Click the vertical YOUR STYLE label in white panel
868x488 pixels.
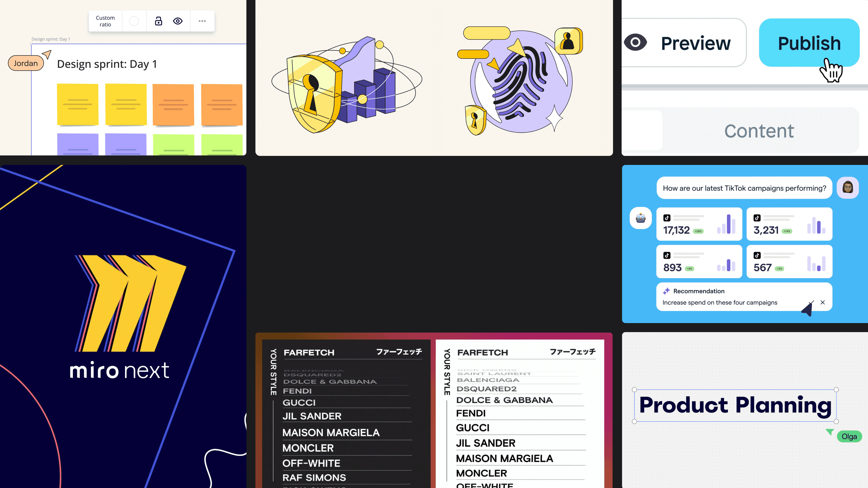point(447,372)
